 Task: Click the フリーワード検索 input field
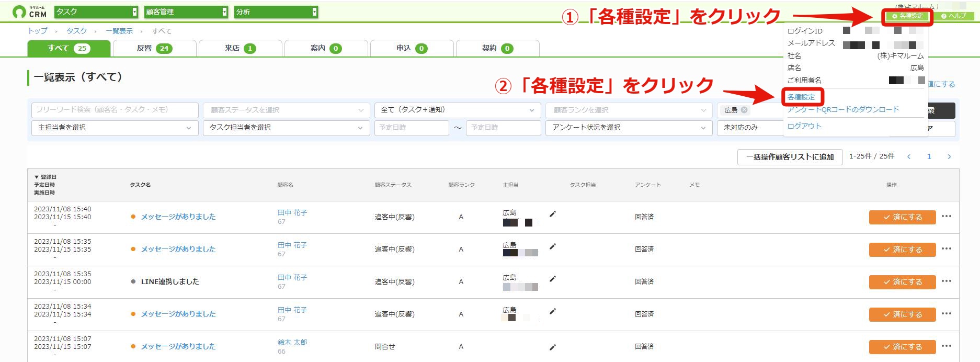115,110
